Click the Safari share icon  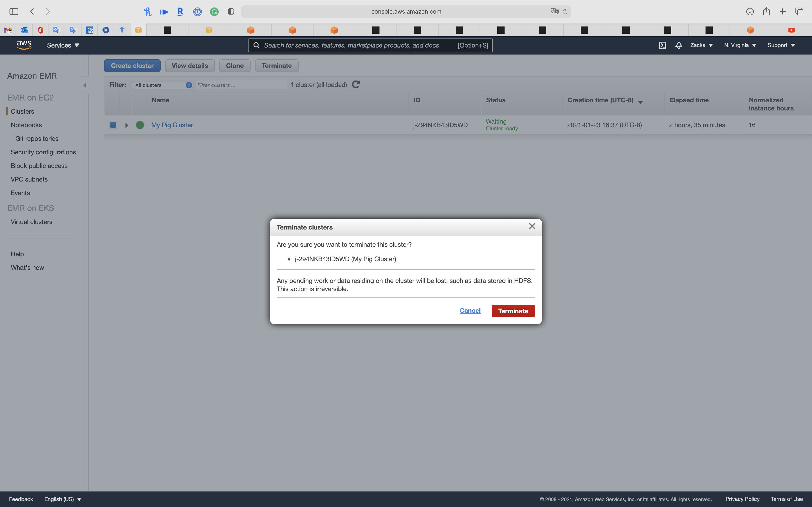[766, 11]
